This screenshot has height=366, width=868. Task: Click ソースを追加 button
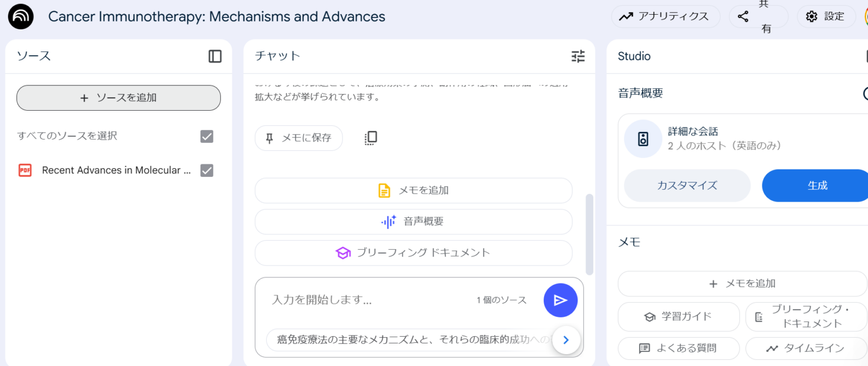click(x=119, y=98)
